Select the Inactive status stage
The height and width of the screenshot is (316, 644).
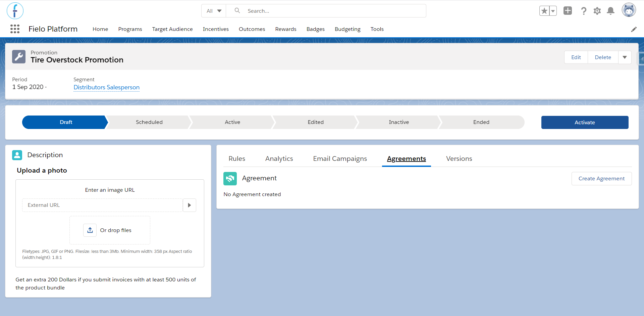(x=399, y=122)
